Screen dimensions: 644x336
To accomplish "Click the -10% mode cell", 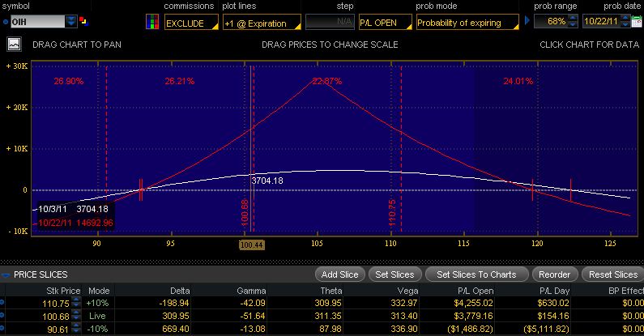I will coord(97,329).
